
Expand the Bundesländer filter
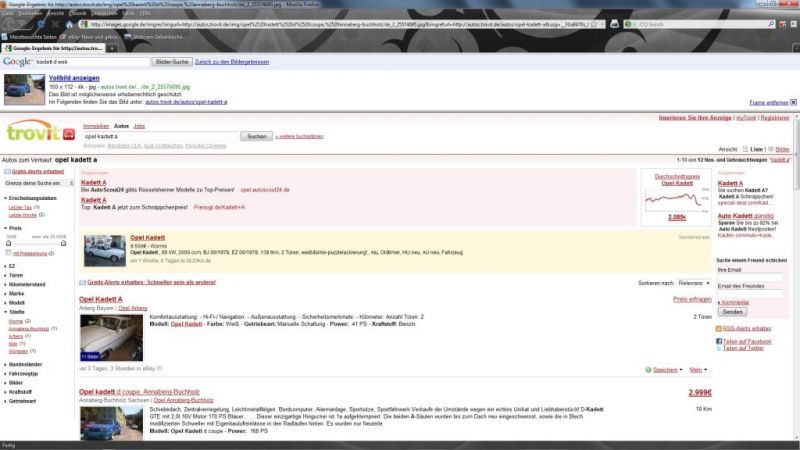tap(23, 365)
